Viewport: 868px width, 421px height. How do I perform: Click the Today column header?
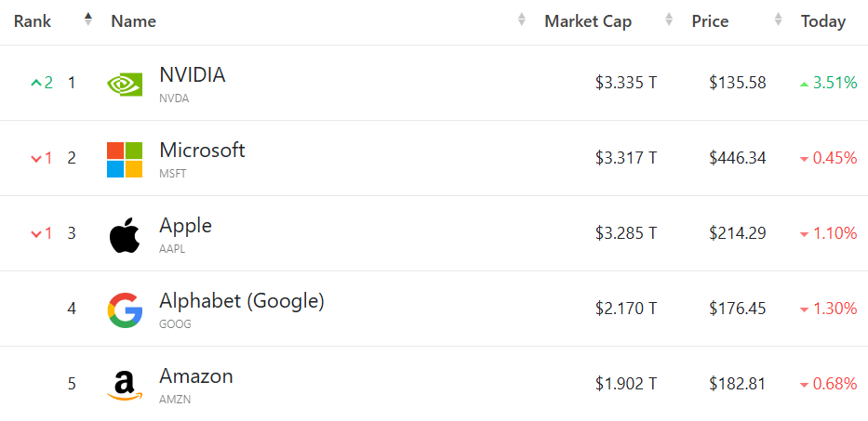[823, 21]
